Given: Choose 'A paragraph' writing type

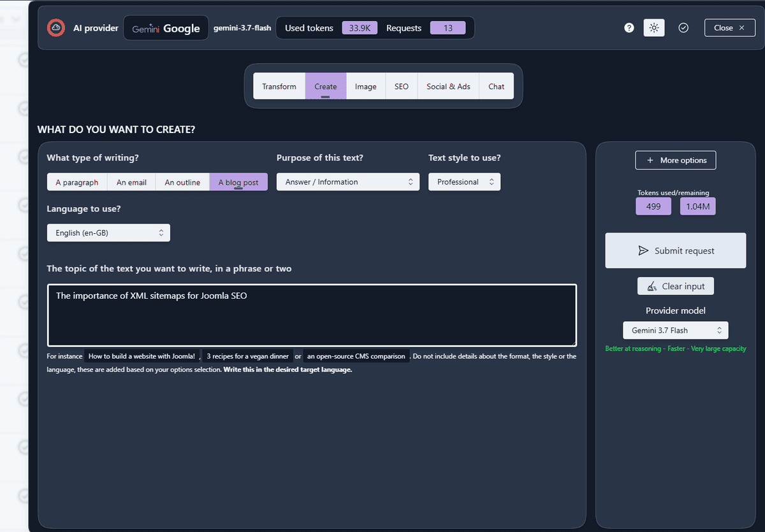Looking at the screenshot, I should click(77, 182).
